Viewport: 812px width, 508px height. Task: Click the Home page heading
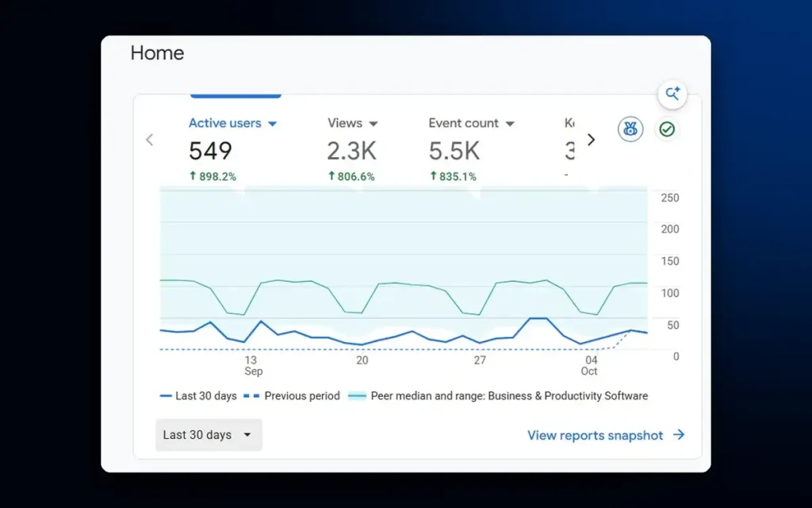click(158, 53)
